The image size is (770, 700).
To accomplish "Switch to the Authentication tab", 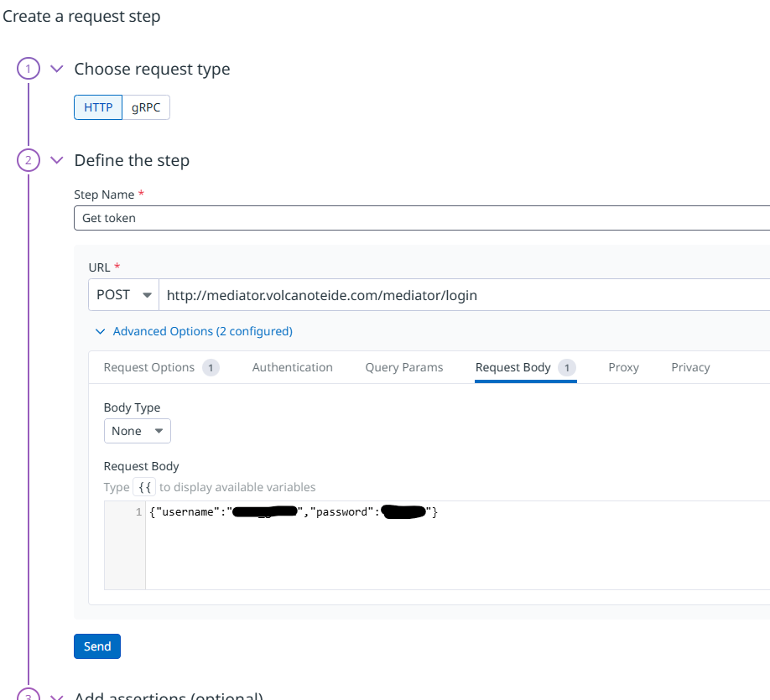I will coord(292,367).
